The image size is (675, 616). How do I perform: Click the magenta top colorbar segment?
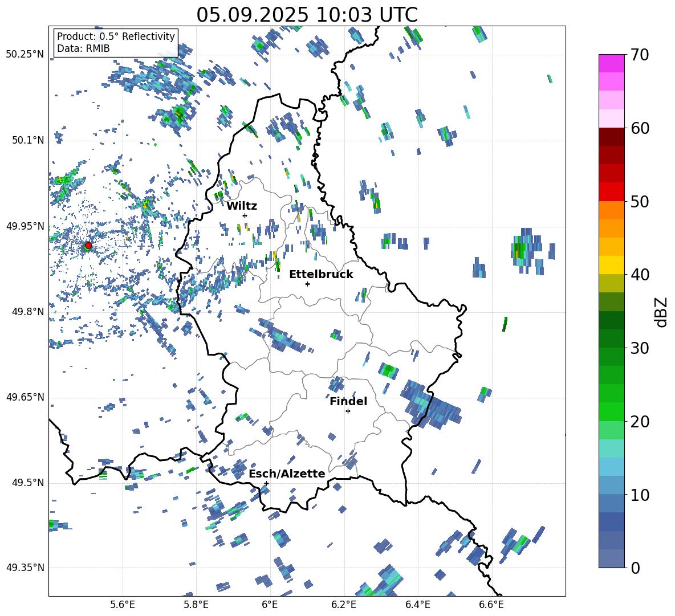611,63
